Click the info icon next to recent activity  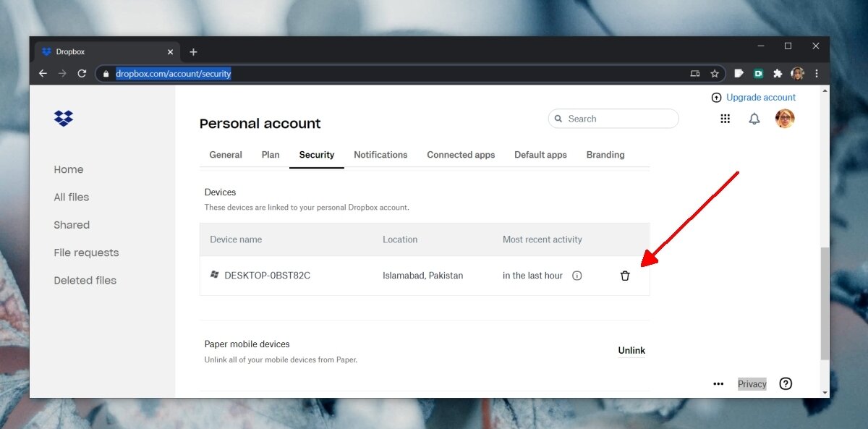tap(576, 276)
